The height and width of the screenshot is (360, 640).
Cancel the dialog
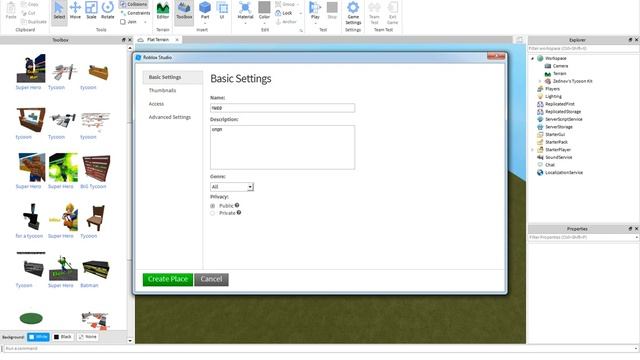click(x=211, y=280)
